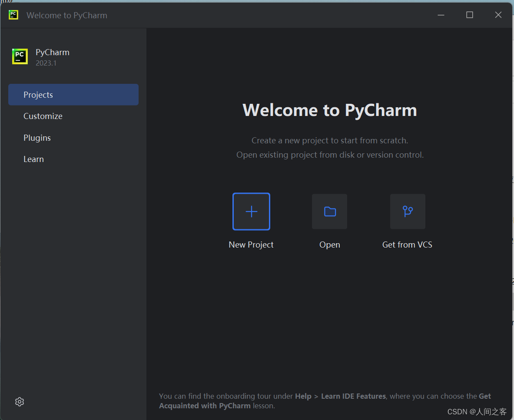Click the PyCharm logo in sidebar
This screenshot has height=420, width=514.
(x=20, y=56)
